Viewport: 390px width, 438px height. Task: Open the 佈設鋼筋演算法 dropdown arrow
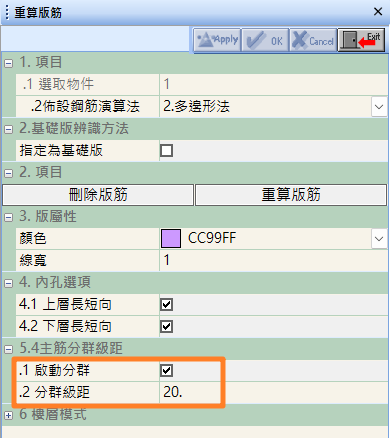click(x=379, y=107)
